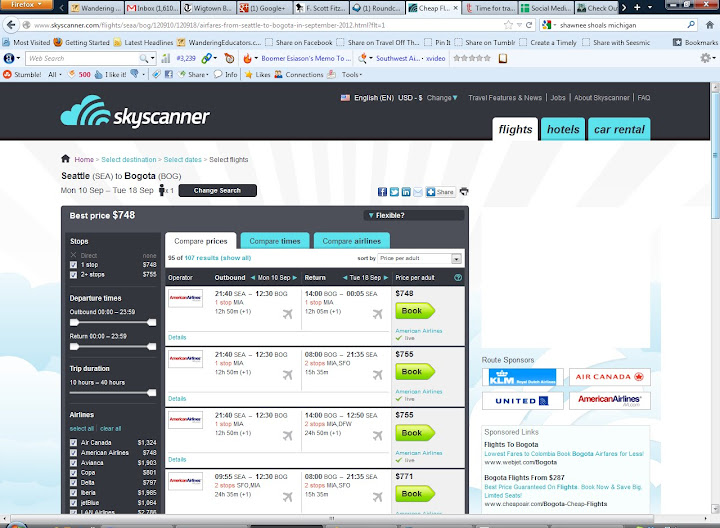The width and height of the screenshot is (720, 528).
Task: Click the browser back arrow button
Action: point(11,25)
